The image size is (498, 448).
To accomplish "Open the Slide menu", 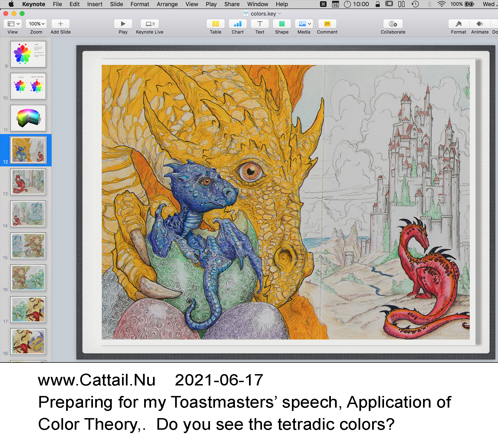I will pos(116,4).
